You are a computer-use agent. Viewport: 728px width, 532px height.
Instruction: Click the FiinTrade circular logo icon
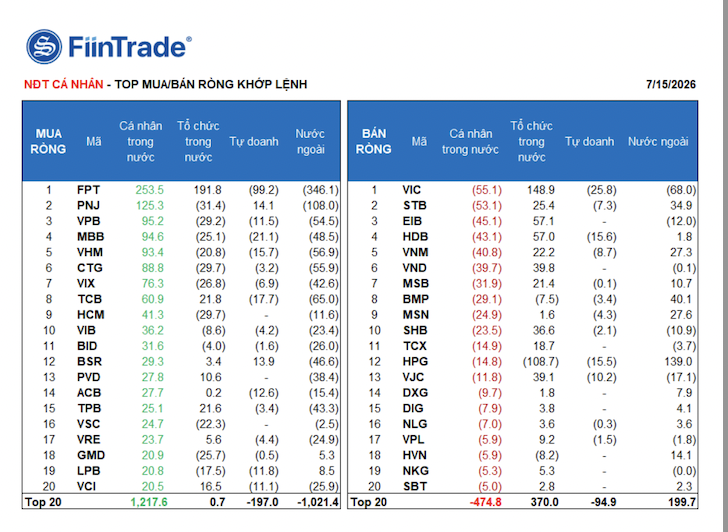tap(44, 46)
